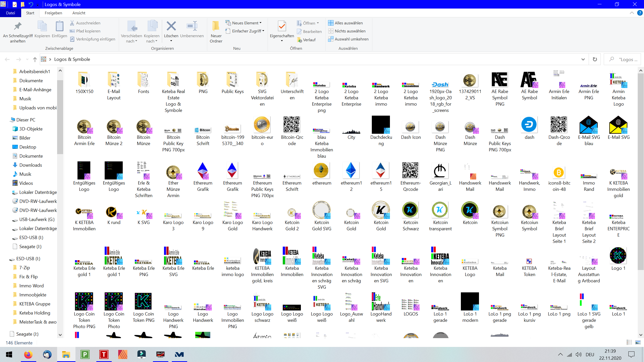Screen dimensions: 644x362
Task: Open the notification center icon
Action: tap(631, 354)
